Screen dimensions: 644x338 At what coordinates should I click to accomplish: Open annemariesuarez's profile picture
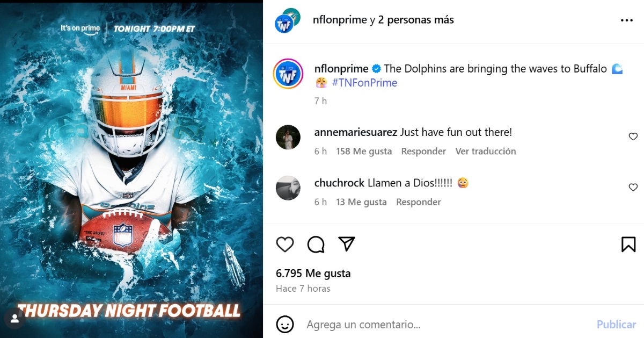288,137
